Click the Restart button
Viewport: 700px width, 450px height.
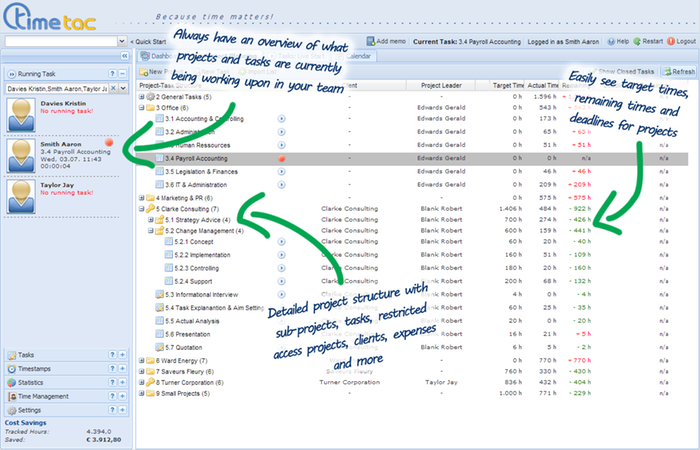tap(648, 41)
